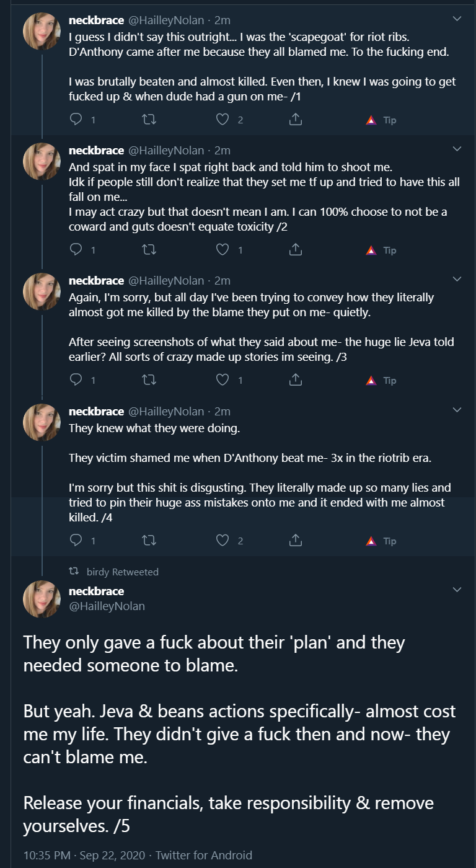View neckbrace's avatar on the main tweet
This screenshot has width=476, height=868.
point(42,599)
